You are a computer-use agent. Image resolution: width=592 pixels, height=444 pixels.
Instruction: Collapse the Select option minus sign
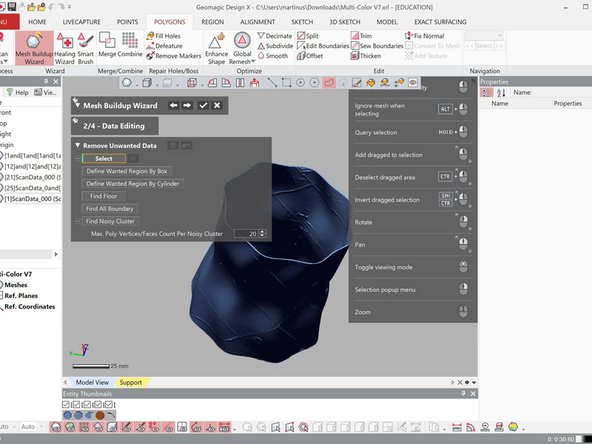coord(77,159)
